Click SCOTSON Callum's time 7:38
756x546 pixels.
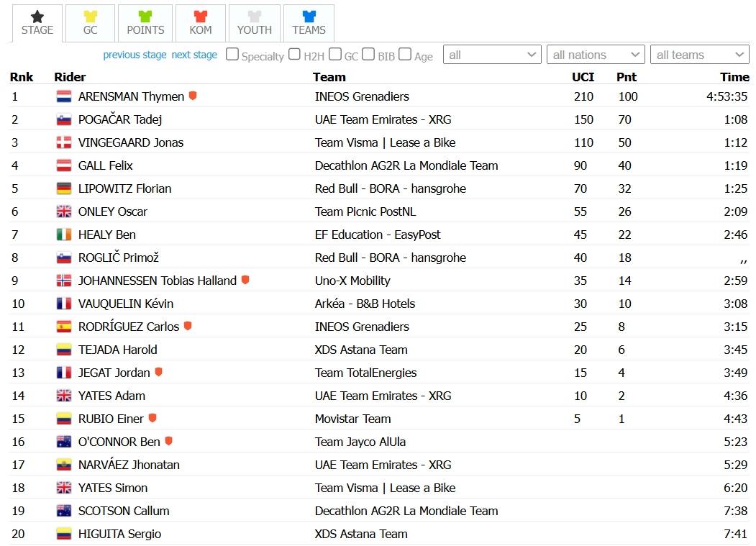[735, 511]
